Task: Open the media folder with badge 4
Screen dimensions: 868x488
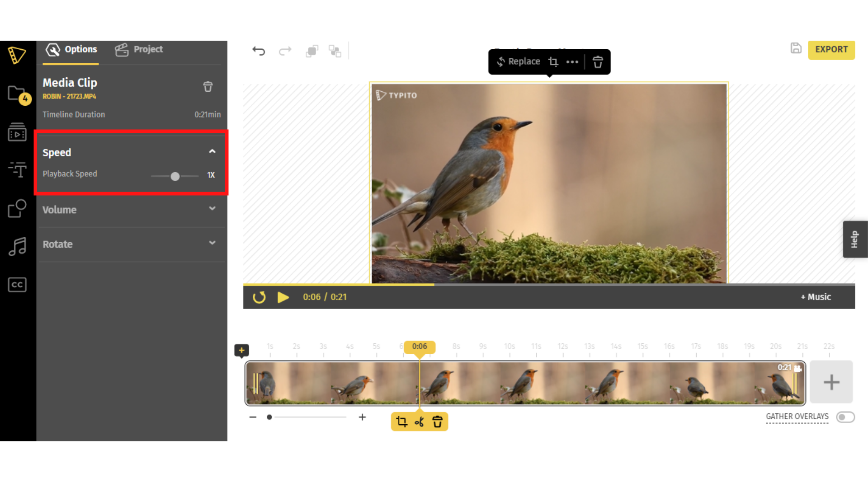Action: coord(19,95)
